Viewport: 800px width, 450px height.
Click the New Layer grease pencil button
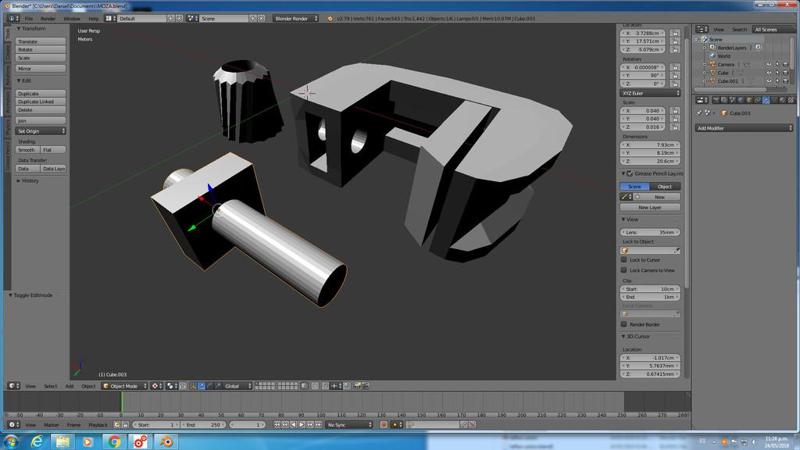pyautogui.click(x=650, y=208)
